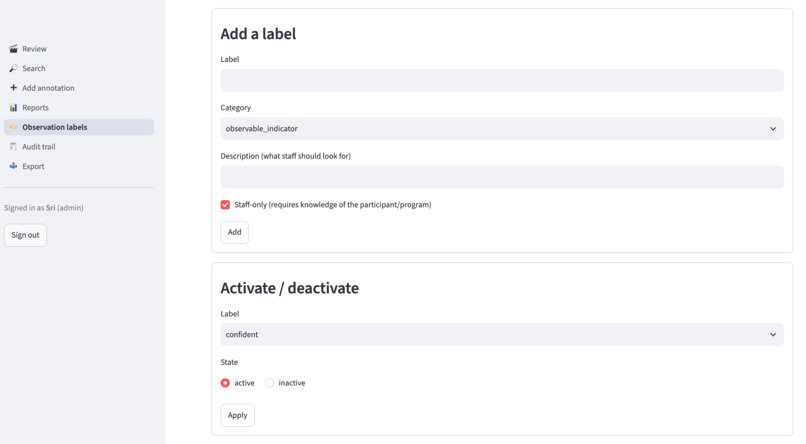Open the Category dropdown showing observable_indicator
Image resolution: width=806 pixels, height=444 pixels.
pyautogui.click(x=502, y=128)
